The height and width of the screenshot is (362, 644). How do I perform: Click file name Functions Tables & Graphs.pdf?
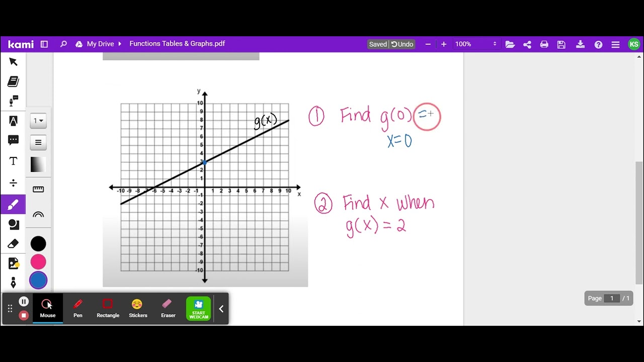(177, 44)
